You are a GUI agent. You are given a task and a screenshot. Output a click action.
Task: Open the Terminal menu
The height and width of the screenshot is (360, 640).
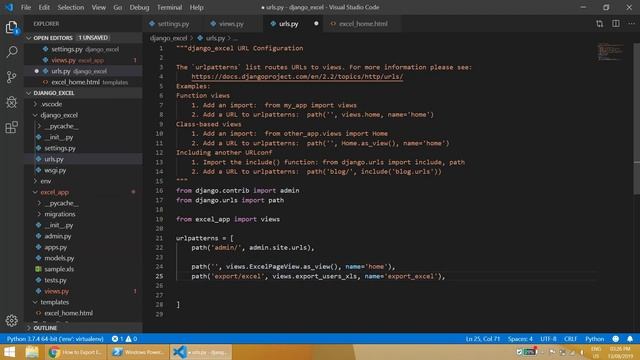click(169, 7)
